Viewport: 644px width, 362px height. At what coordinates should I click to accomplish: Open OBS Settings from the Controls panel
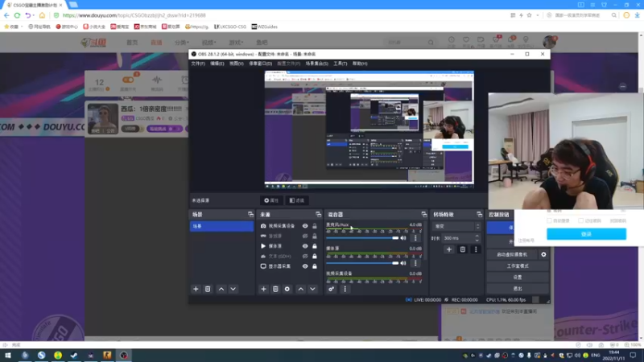[x=518, y=278]
